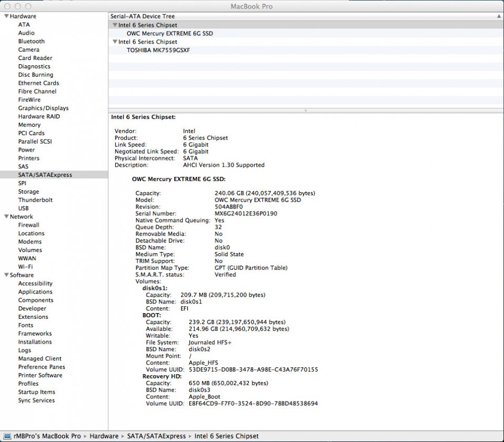504x442 pixels.
Task: Select TOSHIBA MK7559GSXF in device tree
Action: point(158,50)
